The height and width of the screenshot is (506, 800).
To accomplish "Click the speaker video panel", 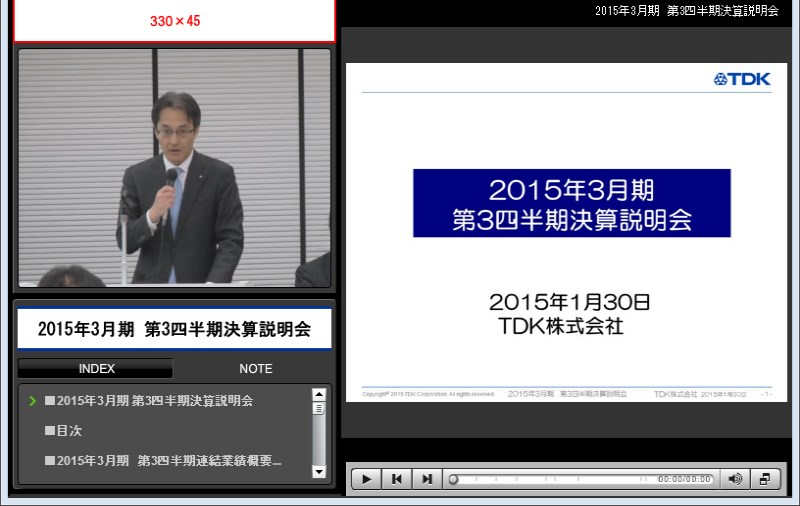I will click(x=174, y=168).
